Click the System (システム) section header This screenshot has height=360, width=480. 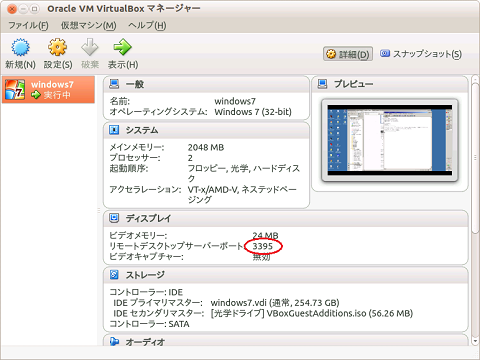(x=206, y=130)
